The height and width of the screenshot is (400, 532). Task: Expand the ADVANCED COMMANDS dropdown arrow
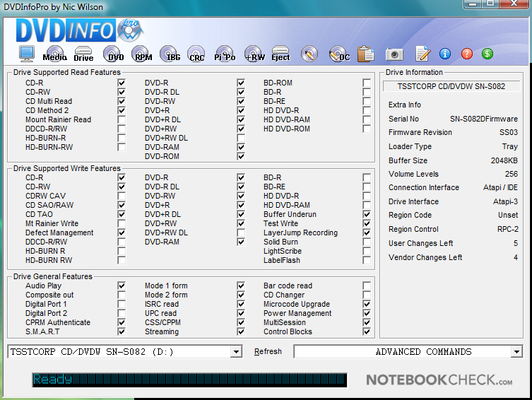[x=516, y=352]
